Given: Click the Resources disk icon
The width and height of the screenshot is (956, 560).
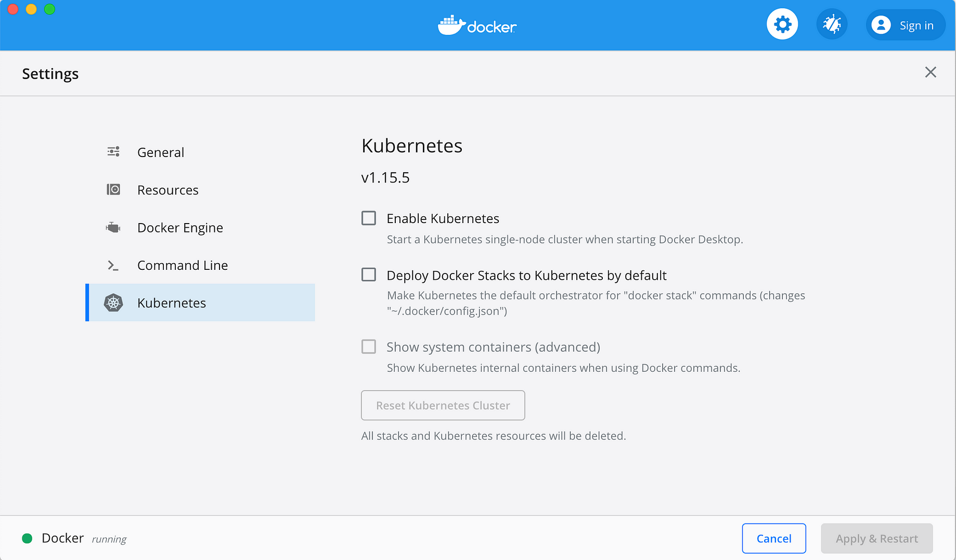Looking at the screenshot, I should click(x=113, y=189).
